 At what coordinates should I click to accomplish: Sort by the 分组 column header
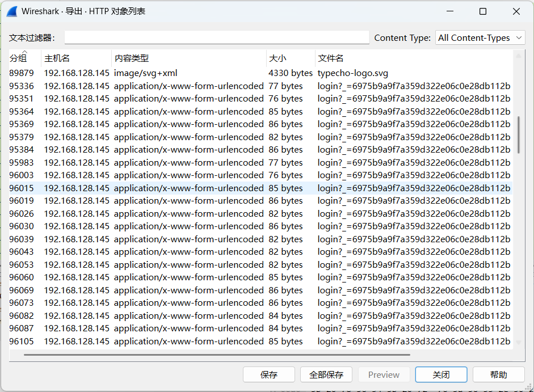coord(25,58)
